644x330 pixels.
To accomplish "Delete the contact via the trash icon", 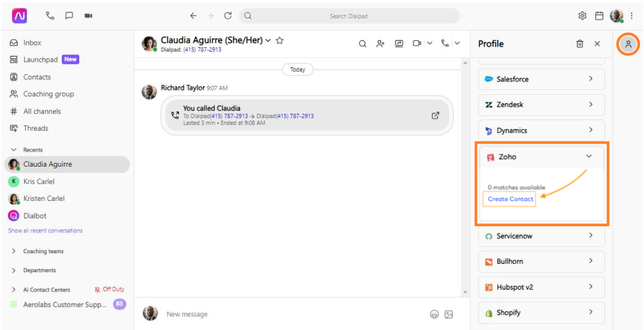I will 580,43.
